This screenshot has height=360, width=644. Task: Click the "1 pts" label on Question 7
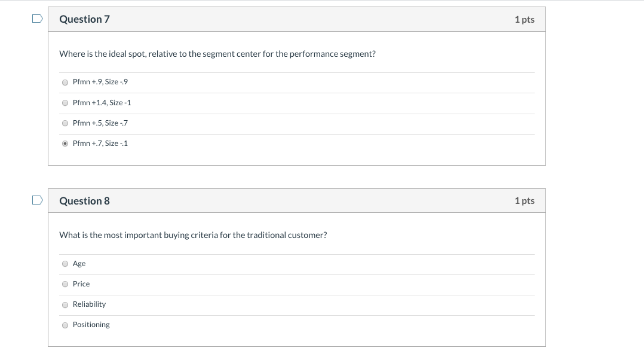pos(524,20)
